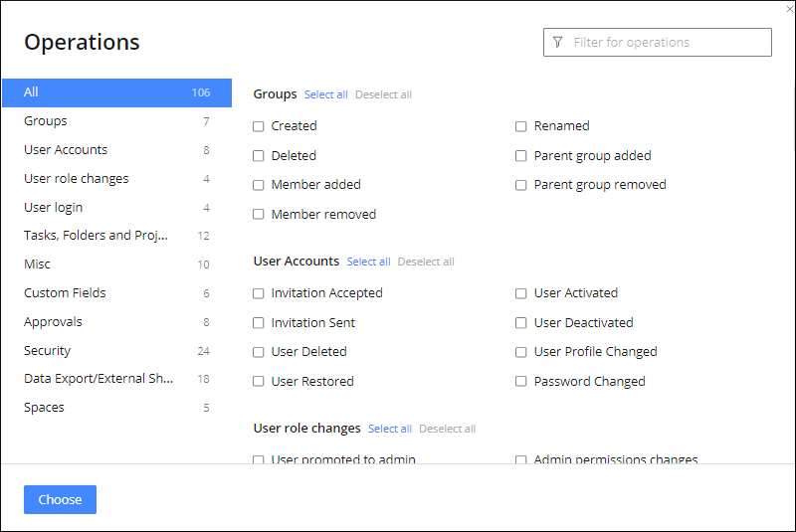
Task: Enable the Member added checkbox
Action: coord(259,185)
